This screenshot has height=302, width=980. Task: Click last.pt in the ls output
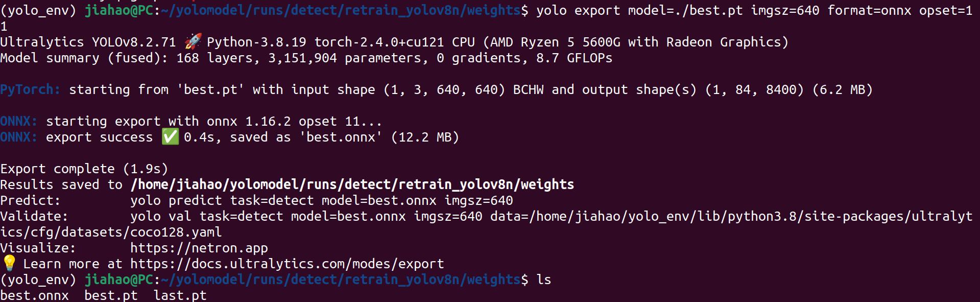tap(180, 295)
